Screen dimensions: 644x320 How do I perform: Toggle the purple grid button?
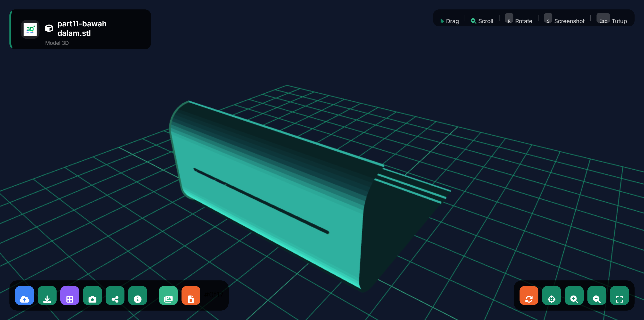tap(70, 295)
